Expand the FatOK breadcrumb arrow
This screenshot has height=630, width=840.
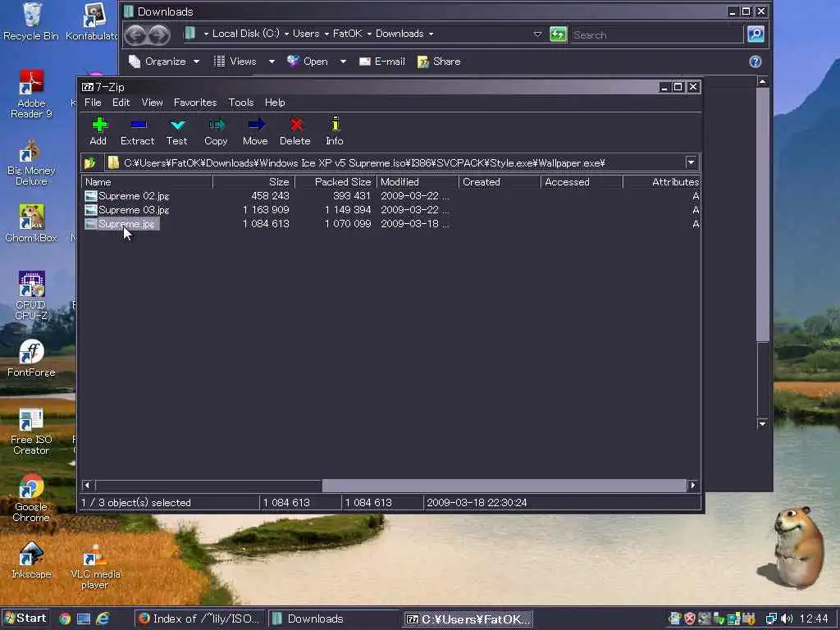[369, 34]
